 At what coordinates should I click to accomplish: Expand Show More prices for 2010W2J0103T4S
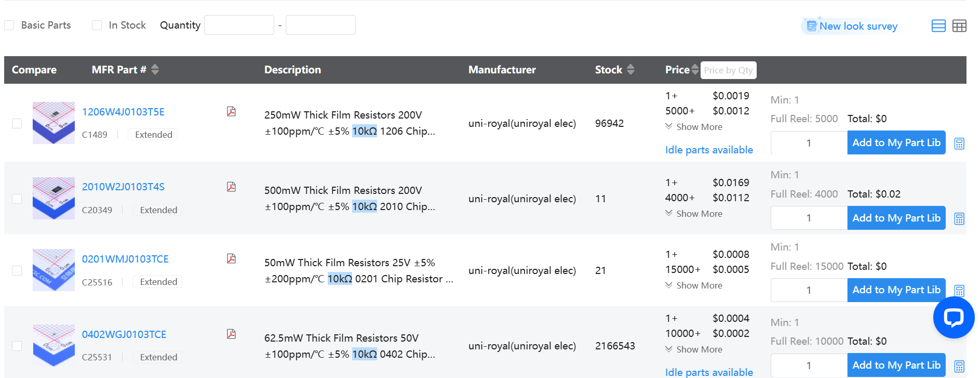(x=694, y=214)
